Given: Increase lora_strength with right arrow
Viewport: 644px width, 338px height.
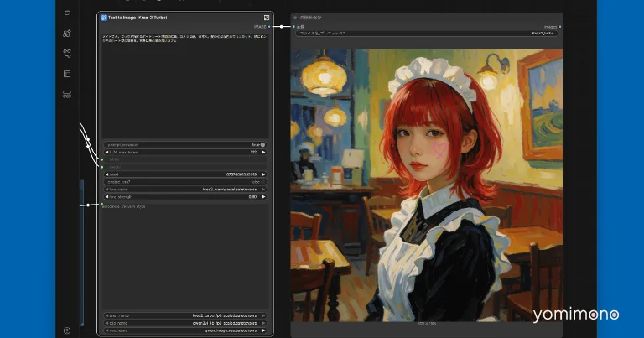Looking at the screenshot, I should click(263, 197).
